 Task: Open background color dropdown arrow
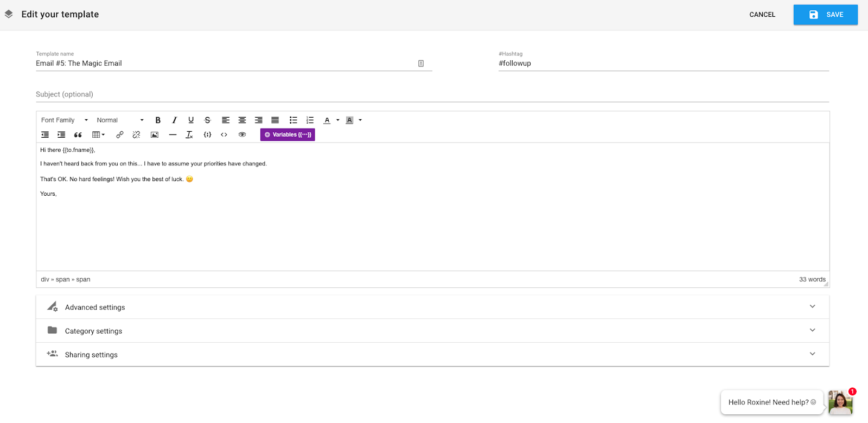(360, 120)
